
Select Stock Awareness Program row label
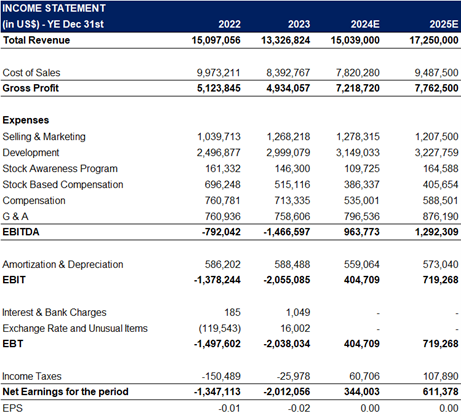coord(60,169)
